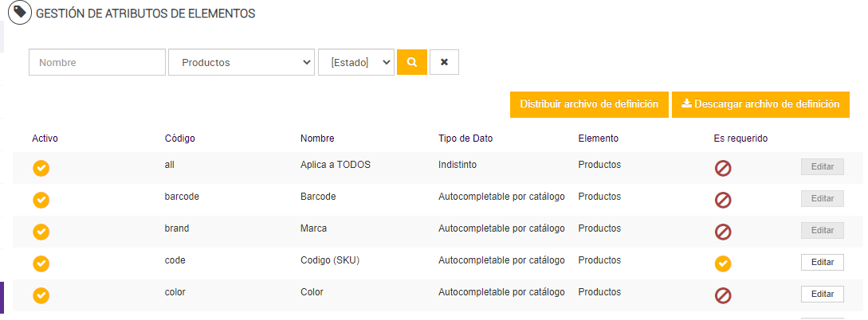Toggle the active status of 'brand' attribute
This screenshot has width=868, height=320.
coord(41,232)
